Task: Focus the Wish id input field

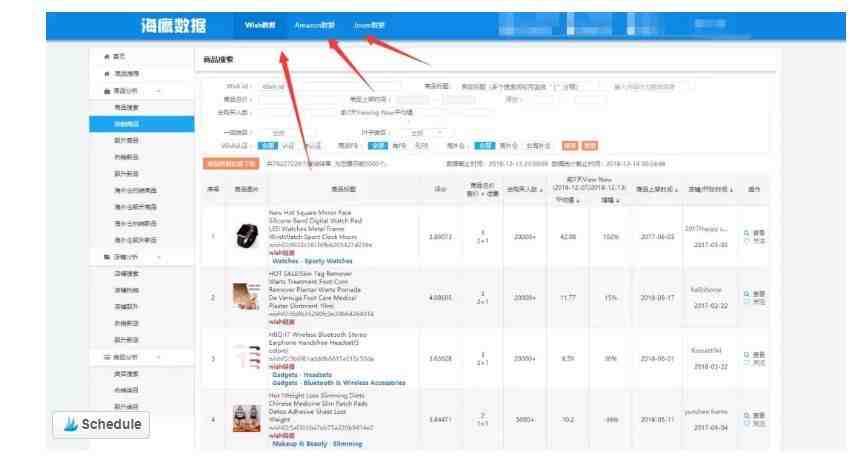Action: [x=329, y=87]
